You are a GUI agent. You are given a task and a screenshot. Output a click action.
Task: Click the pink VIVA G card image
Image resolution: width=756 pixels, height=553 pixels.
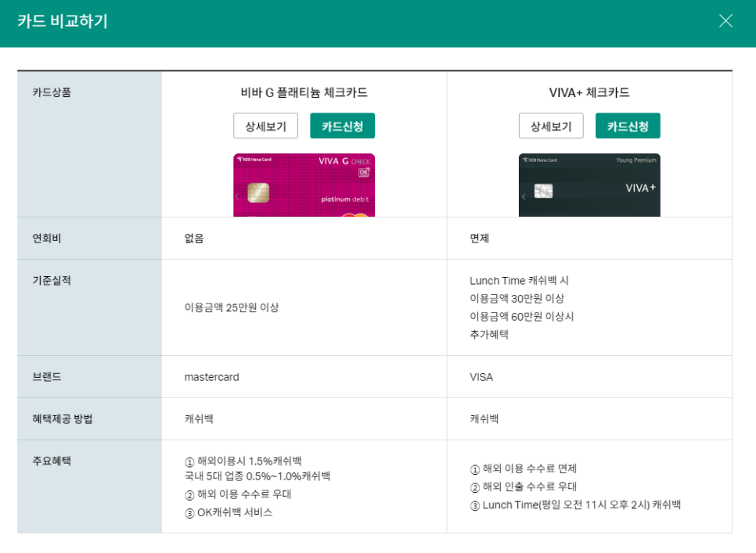pos(304,185)
